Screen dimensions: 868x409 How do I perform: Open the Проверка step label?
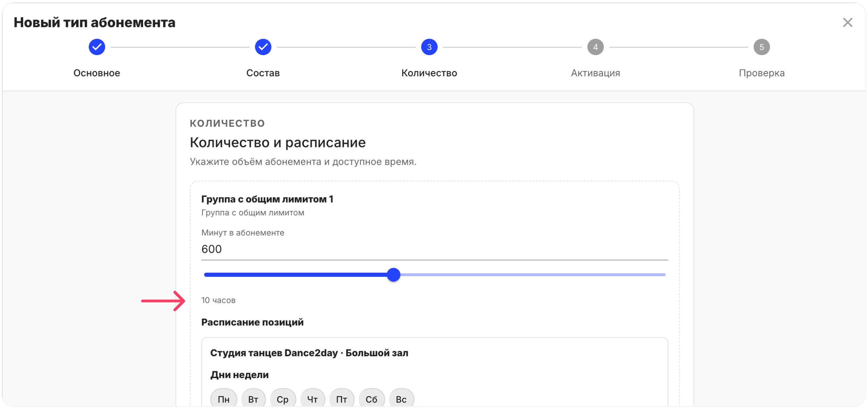point(761,73)
